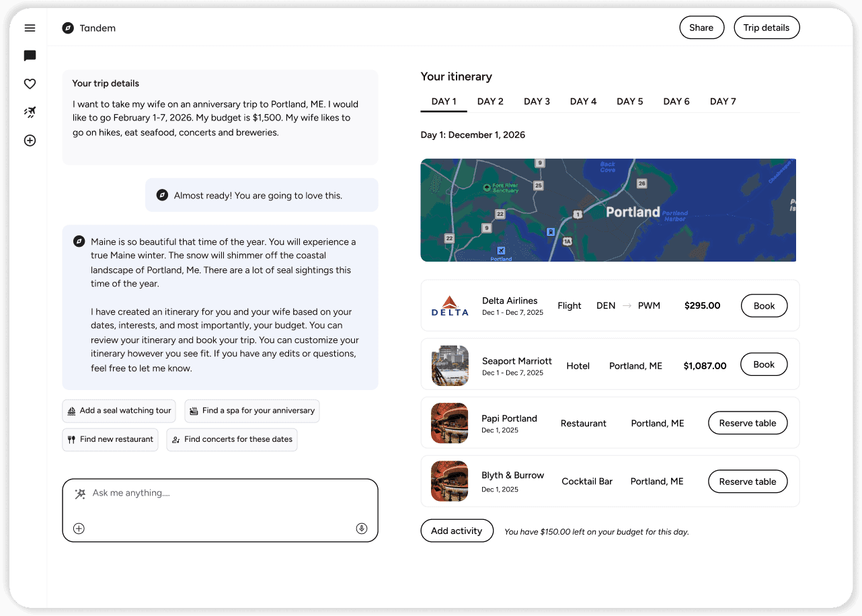This screenshot has width=862, height=616.
Task: Click the magic wand icon in the Ask box
Action: pyautogui.click(x=80, y=494)
